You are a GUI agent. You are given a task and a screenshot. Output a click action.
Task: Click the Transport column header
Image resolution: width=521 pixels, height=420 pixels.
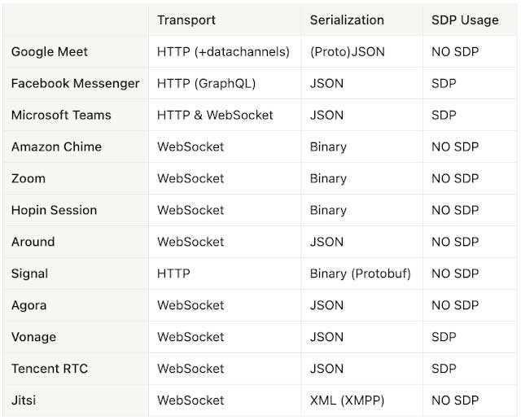click(186, 20)
